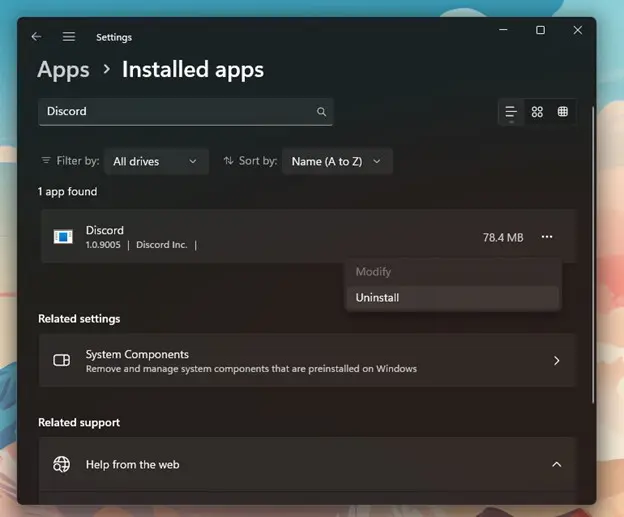Click the Discord app icon
The image size is (624, 517).
pos(63,237)
